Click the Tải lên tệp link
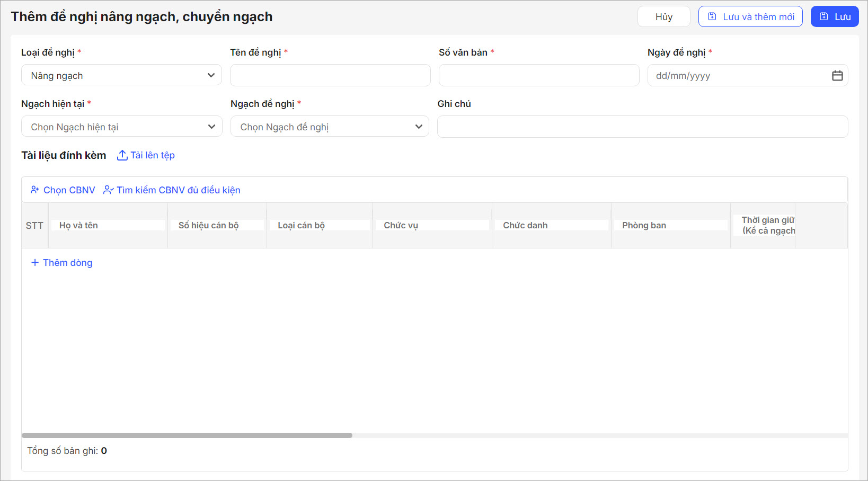This screenshot has height=481, width=868. pyautogui.click(x=152, y=155)
